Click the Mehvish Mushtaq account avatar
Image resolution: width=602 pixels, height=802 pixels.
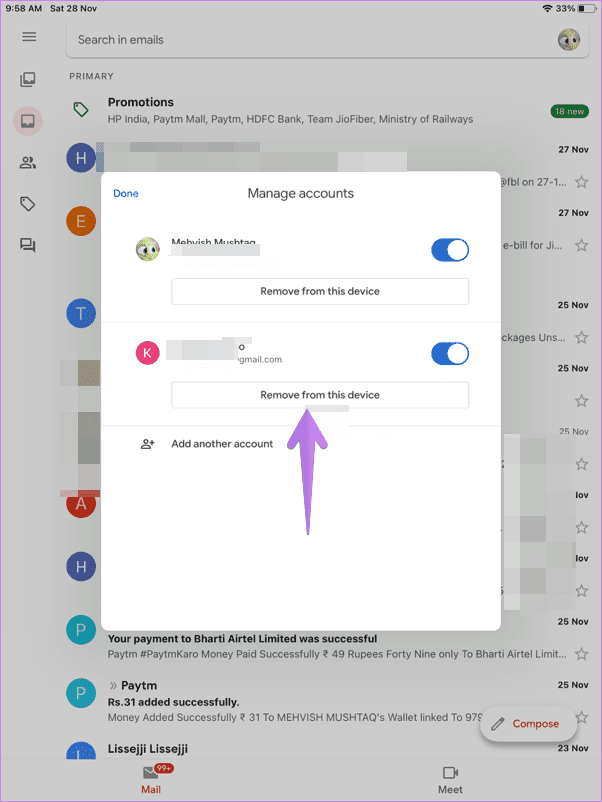point(148,250)
